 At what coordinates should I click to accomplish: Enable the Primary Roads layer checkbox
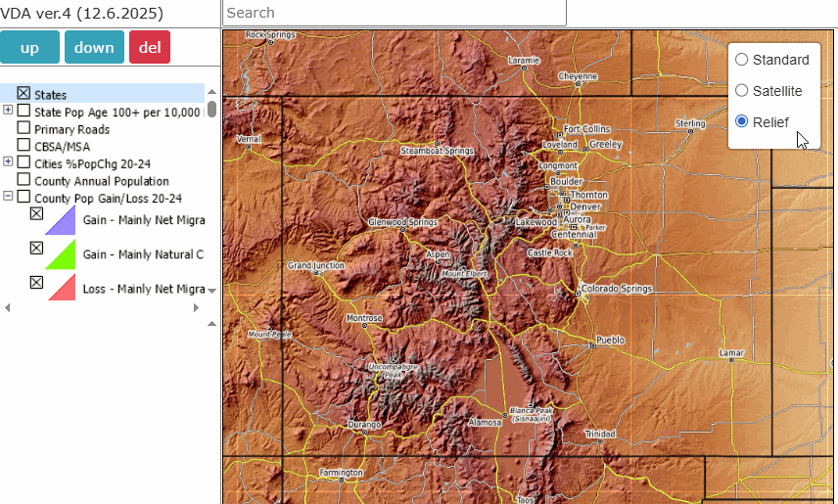coord(23,128)
